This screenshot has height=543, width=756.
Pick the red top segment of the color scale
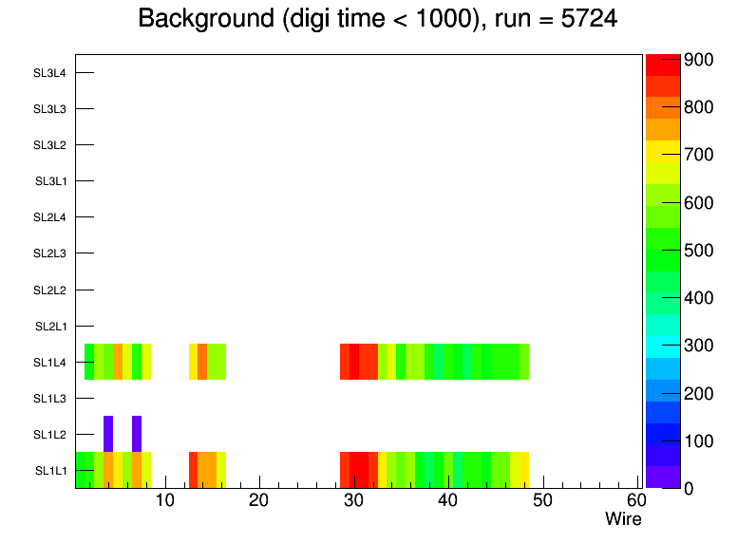pos(662,65)
